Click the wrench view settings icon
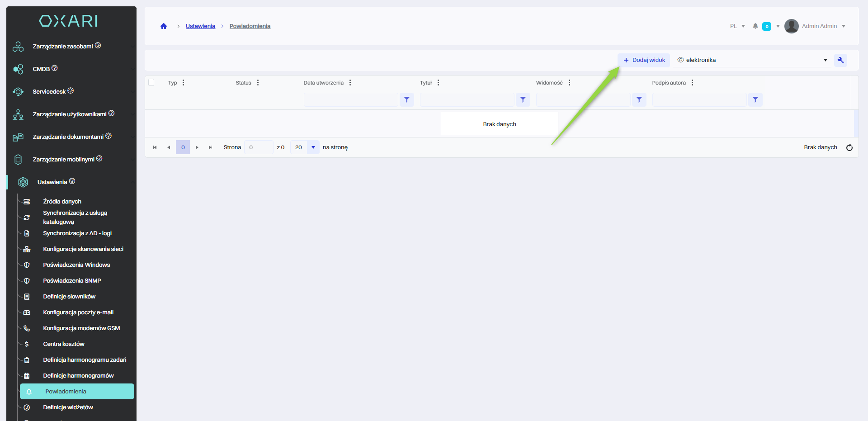 pos(840,60)
